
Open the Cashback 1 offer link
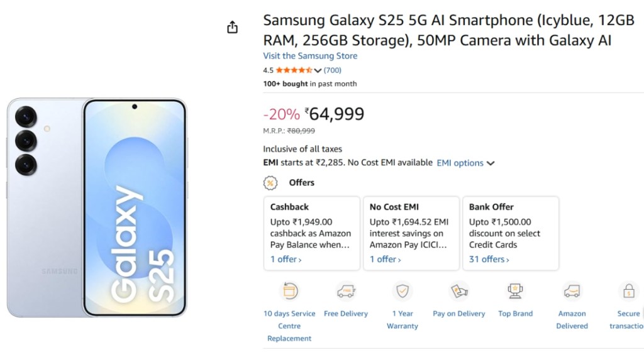click(286, 259)
